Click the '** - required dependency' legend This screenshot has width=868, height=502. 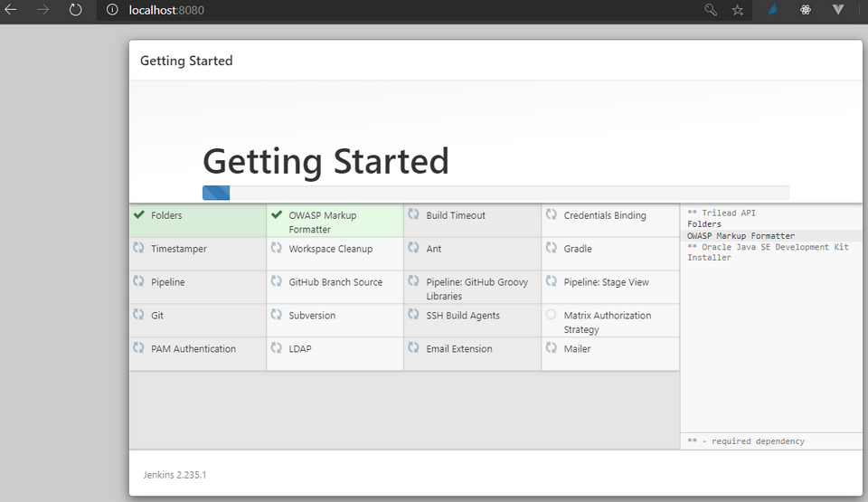point(746,441)
